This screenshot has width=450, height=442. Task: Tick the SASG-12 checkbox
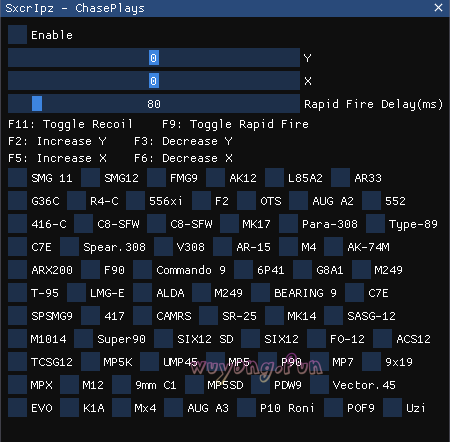coord(333,316)
